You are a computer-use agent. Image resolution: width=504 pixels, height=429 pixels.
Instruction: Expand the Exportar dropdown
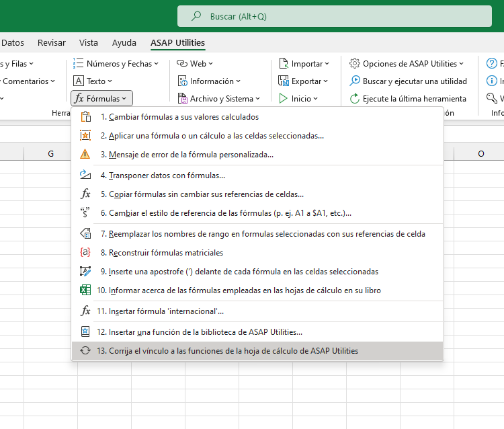[x=326, y=81]
